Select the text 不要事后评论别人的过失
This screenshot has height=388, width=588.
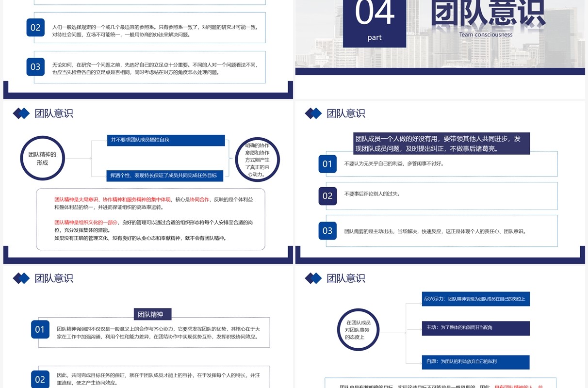pyautogui.click(x=372, y=194)
